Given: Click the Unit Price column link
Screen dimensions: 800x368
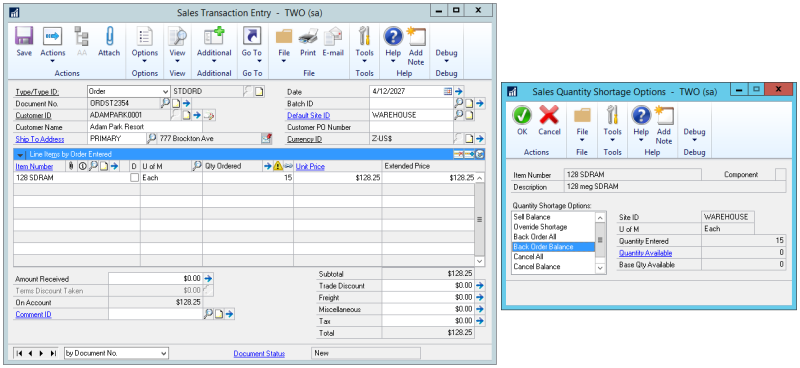Looking at the screenshot, I should click(x=310, y=166).
